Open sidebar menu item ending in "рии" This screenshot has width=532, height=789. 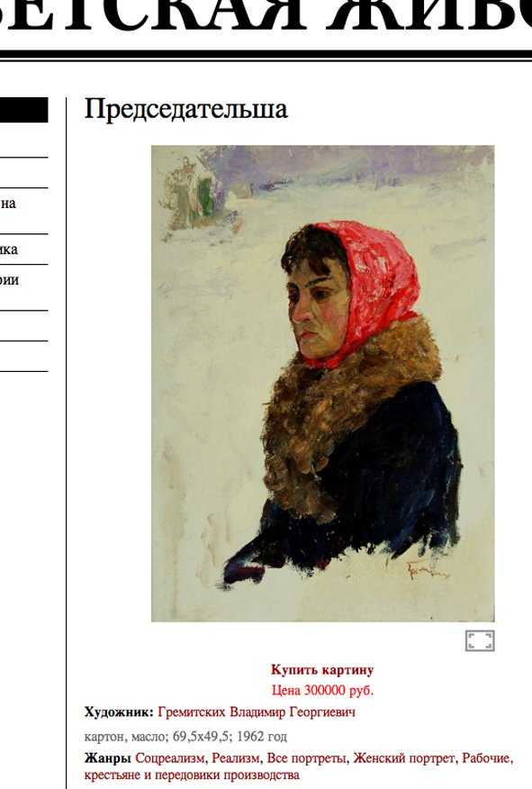10,280
